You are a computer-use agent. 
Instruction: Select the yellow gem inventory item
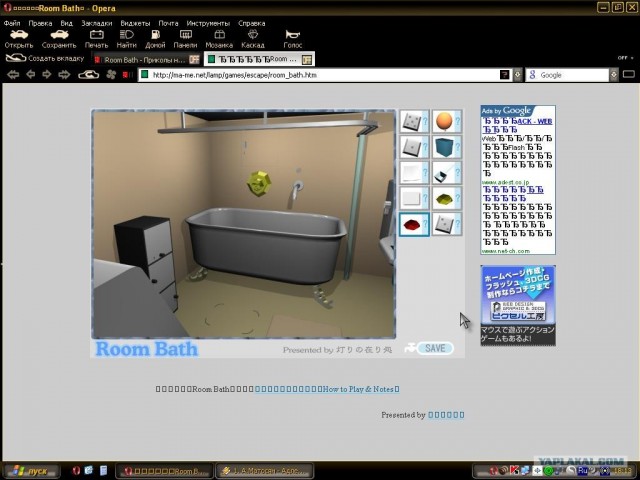tap(444, 198)
